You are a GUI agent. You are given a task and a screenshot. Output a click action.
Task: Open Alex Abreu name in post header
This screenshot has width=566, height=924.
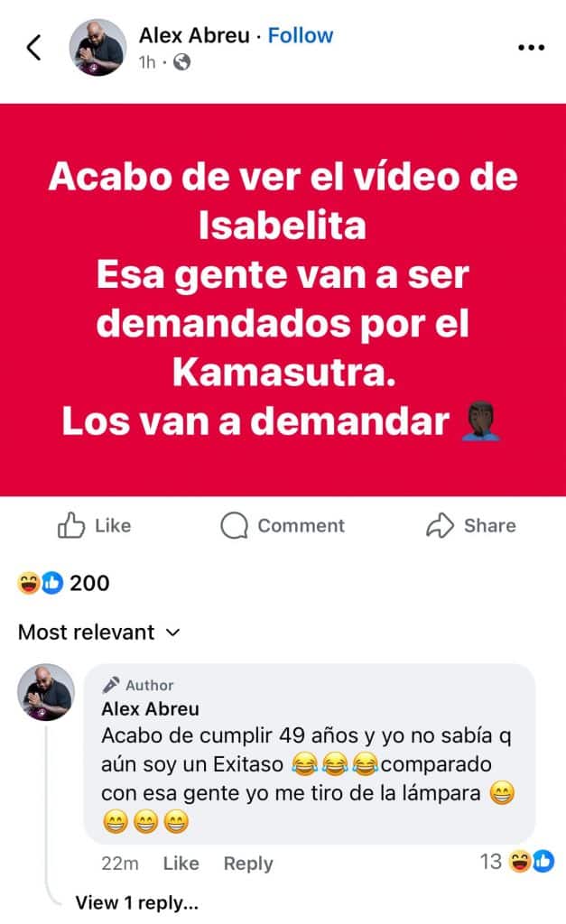(x=194, y=35)
